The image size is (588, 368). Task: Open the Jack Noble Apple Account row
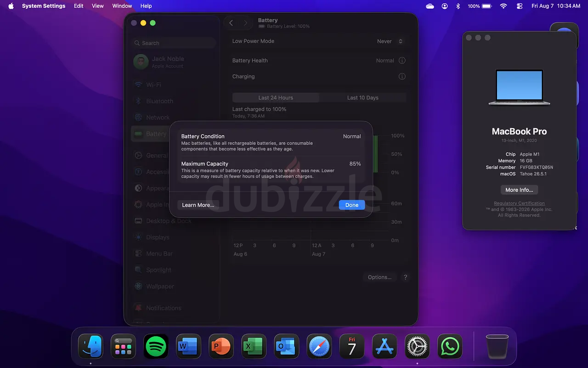coord(174,62)
